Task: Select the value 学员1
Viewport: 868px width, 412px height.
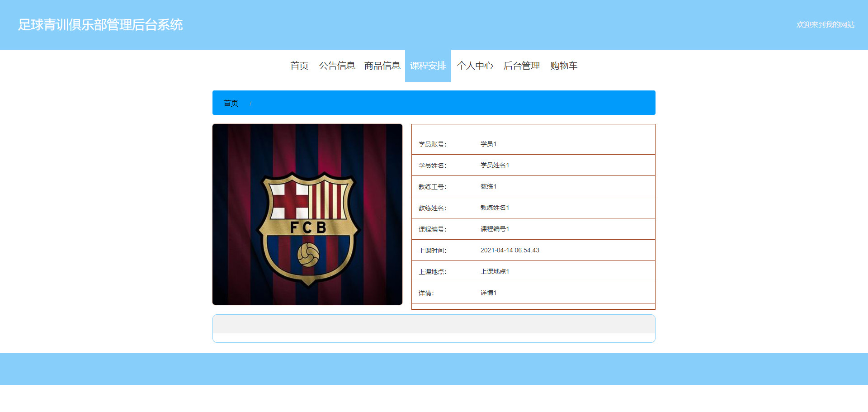Action: 488,144
